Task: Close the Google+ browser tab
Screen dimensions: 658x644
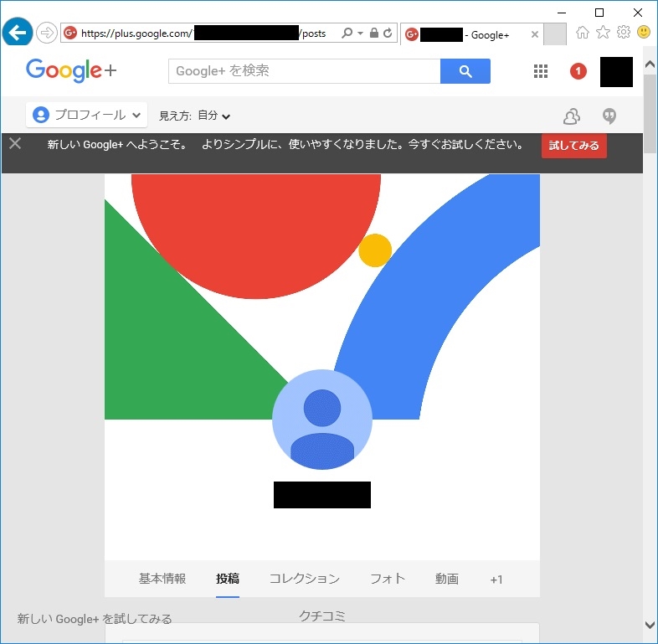Action: click(535, 34)
